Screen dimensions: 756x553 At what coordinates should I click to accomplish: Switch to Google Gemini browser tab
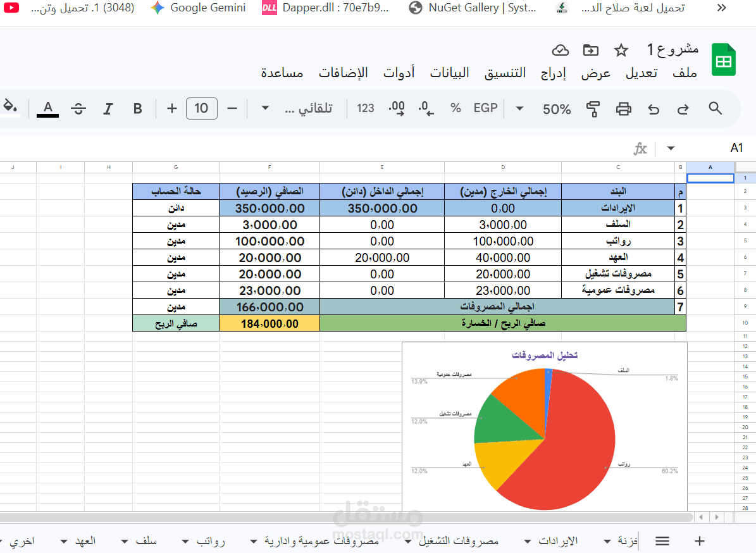[x=198, y=8]
